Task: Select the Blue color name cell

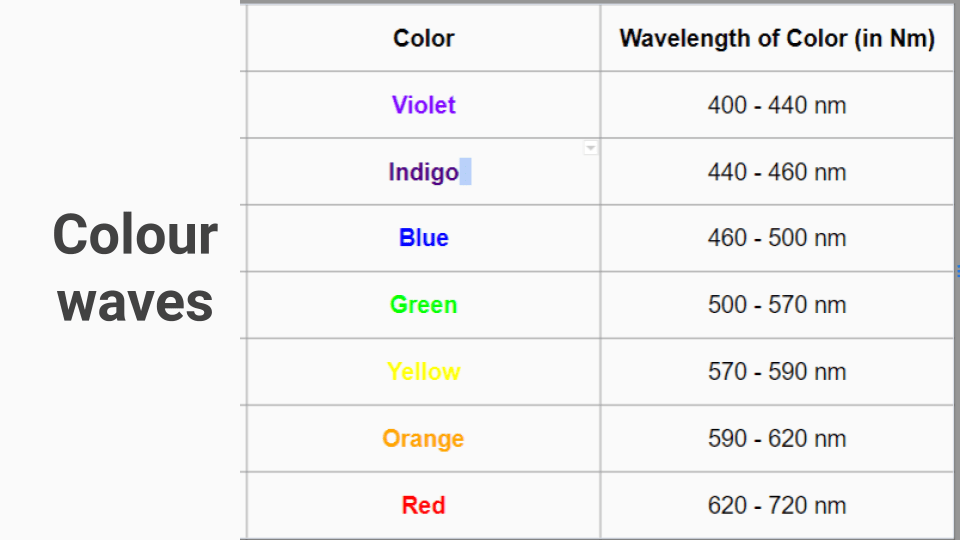Action: 423,238
